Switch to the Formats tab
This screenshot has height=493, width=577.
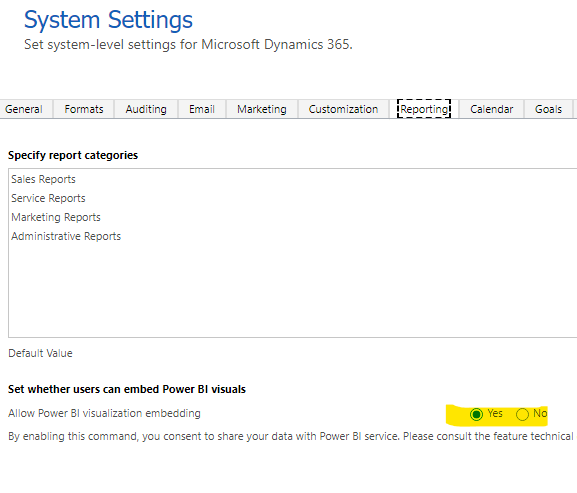click(84, 109)
